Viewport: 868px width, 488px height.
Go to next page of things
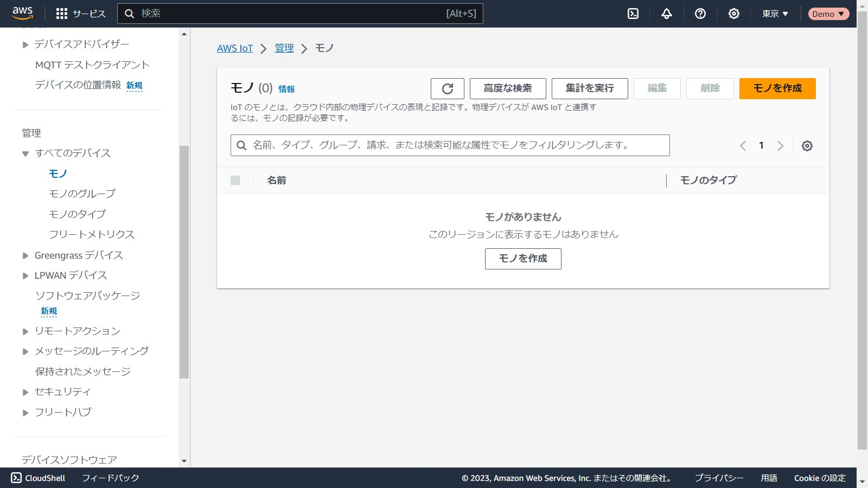click(780, 146)
